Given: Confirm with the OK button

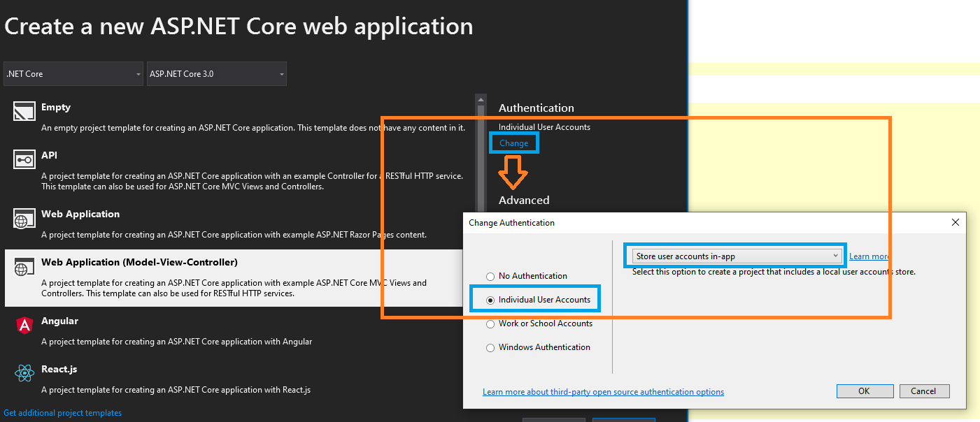Looking at the screenshot, I should pyautogui.click(x=865, y=391).
